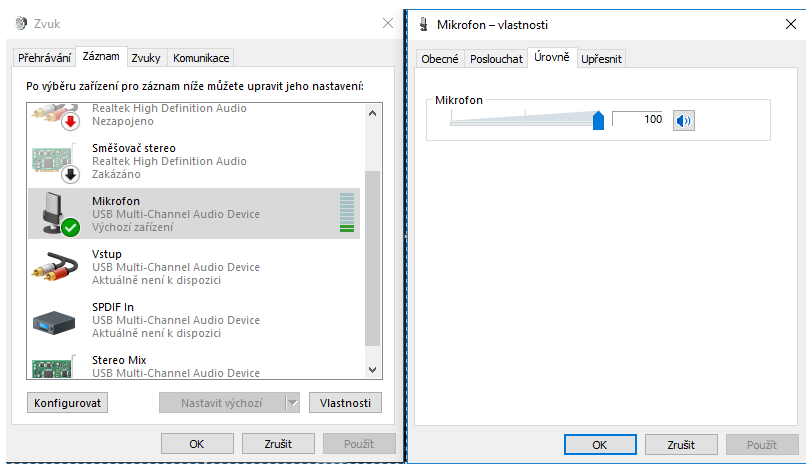
Task: Mute the microphone with the speaker icon
Action: coord(684,121)
